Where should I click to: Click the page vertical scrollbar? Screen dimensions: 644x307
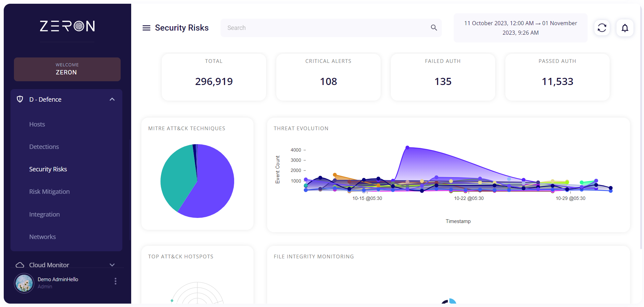641,127
